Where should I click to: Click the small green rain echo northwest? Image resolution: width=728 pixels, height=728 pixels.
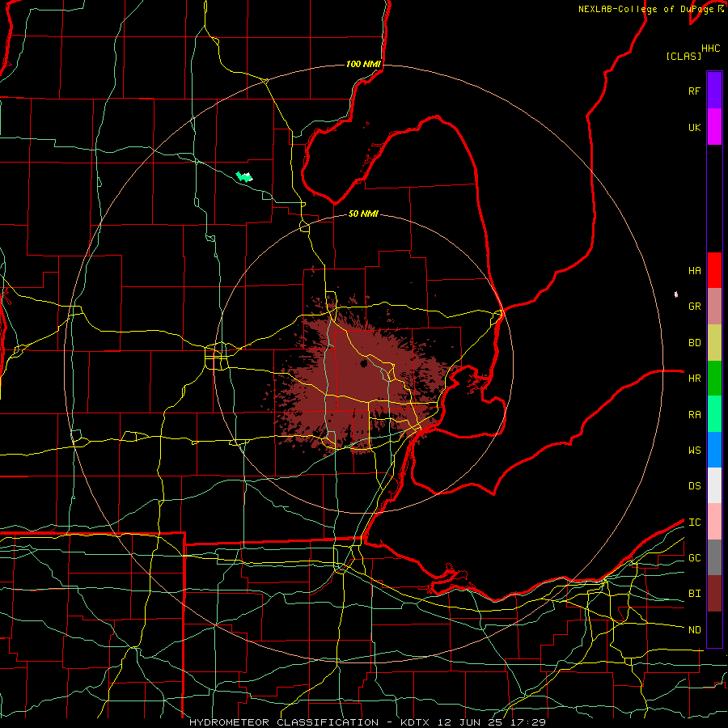tap(243, 176)
